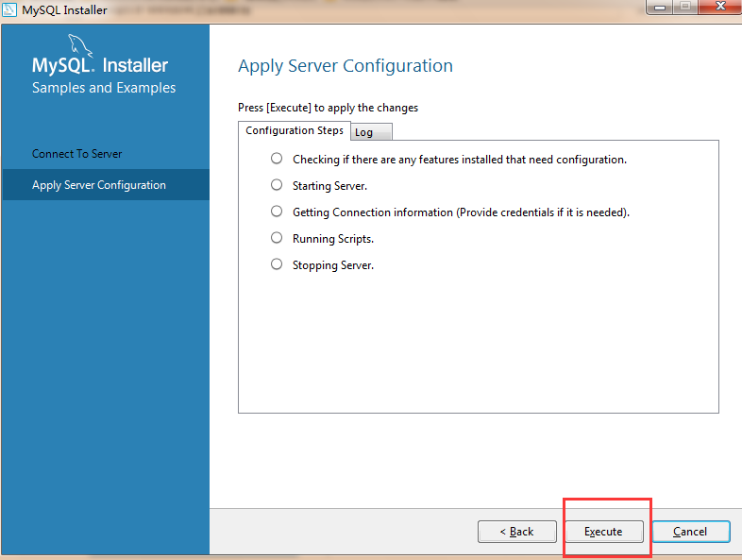Close the MySQL Installer window
742x560 pixels.
(x=720, y=7)
